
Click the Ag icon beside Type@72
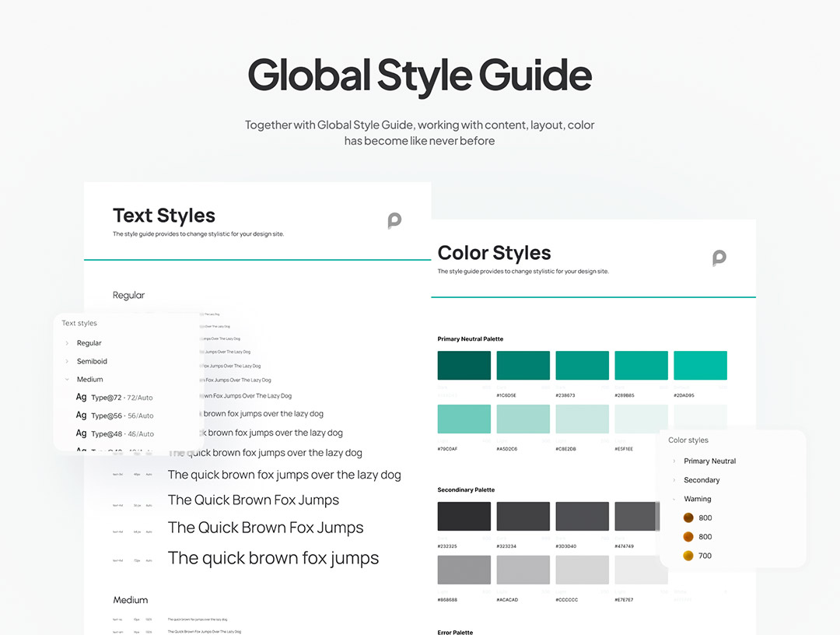tap(81, 398)
